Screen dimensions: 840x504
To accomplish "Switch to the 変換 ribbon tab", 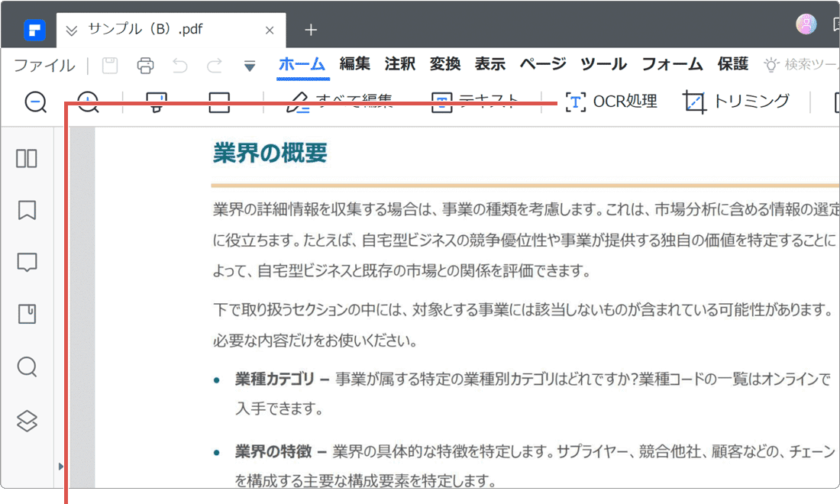I will point(444,64).
